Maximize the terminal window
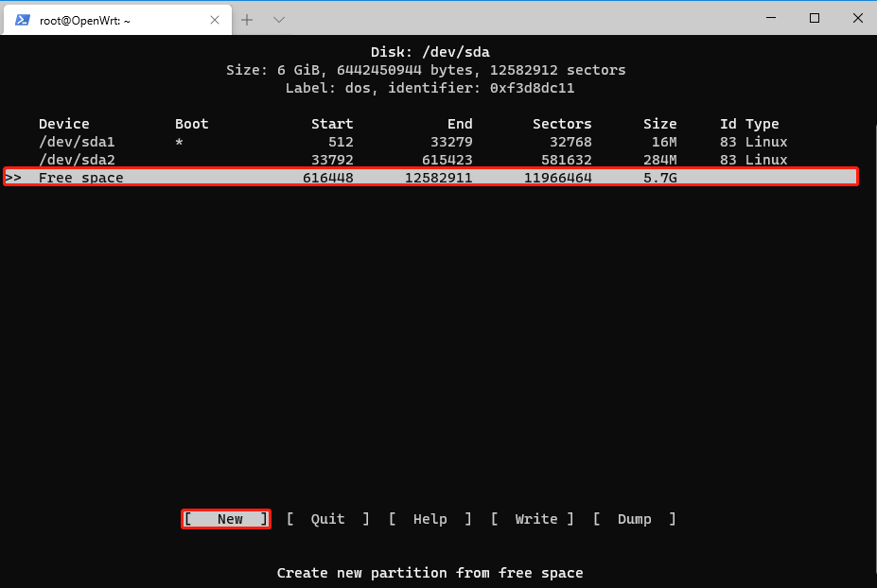The image size is (877, 588). click(x=814, y=18)
